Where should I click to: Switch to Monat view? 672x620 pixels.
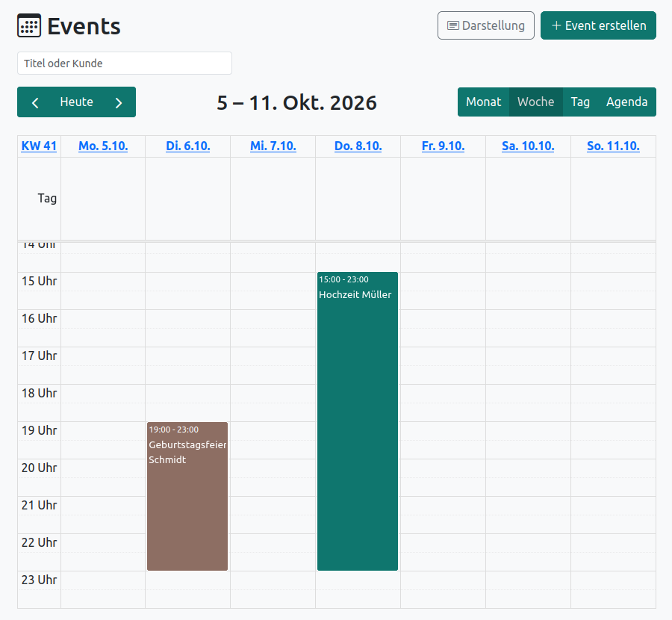(483, 102)
